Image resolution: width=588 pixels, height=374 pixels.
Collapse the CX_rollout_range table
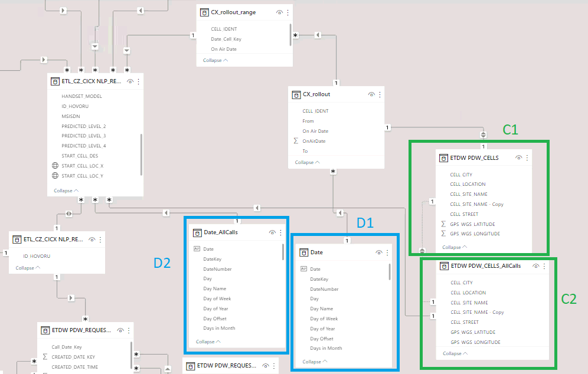coord(215,60)
